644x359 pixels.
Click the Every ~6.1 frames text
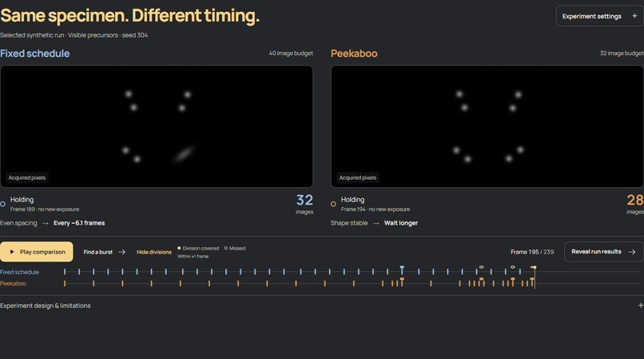[79, 223]
